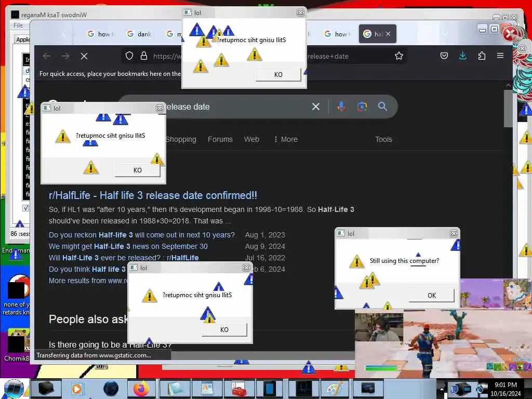Screen dimensions: 532x399
Task: Open r/HalfLife release date confirmed link
Action: (x=153, y=195)
